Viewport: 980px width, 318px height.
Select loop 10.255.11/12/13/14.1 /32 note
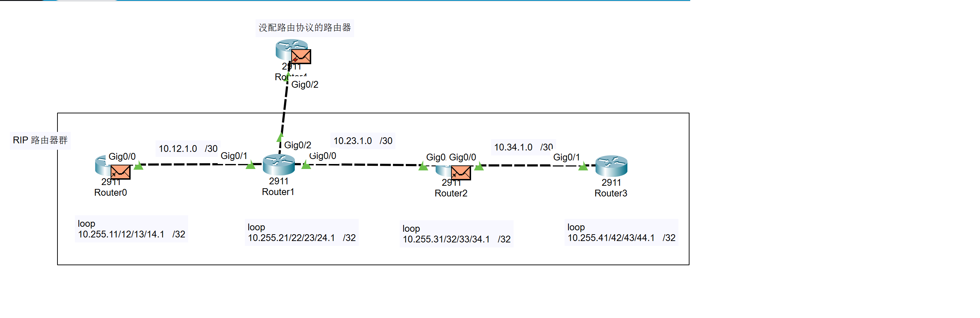pyautogui.click(x=131, y=229)
